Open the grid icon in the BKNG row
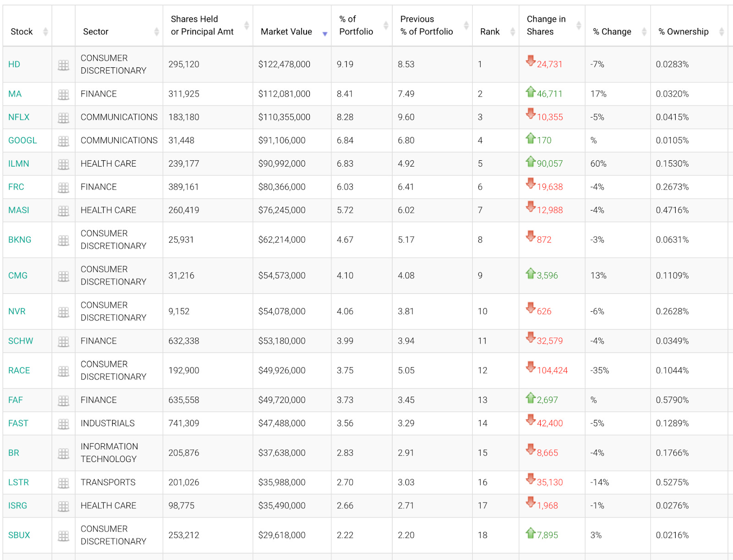The image size is (733, 560). (x=64, y=240)
